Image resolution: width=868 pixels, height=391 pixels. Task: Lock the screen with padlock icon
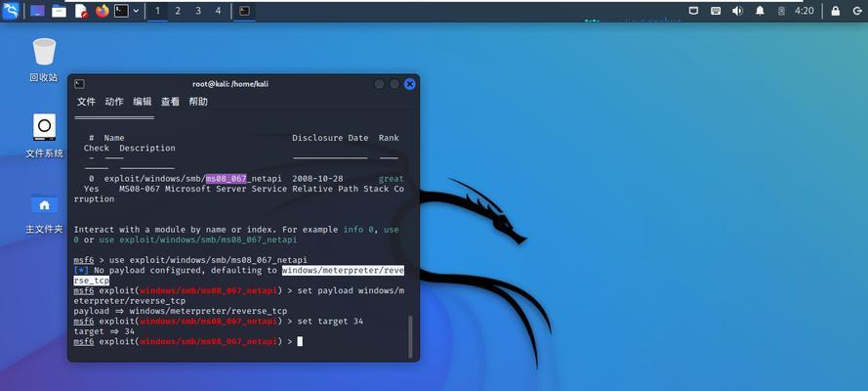pos(836,11)
